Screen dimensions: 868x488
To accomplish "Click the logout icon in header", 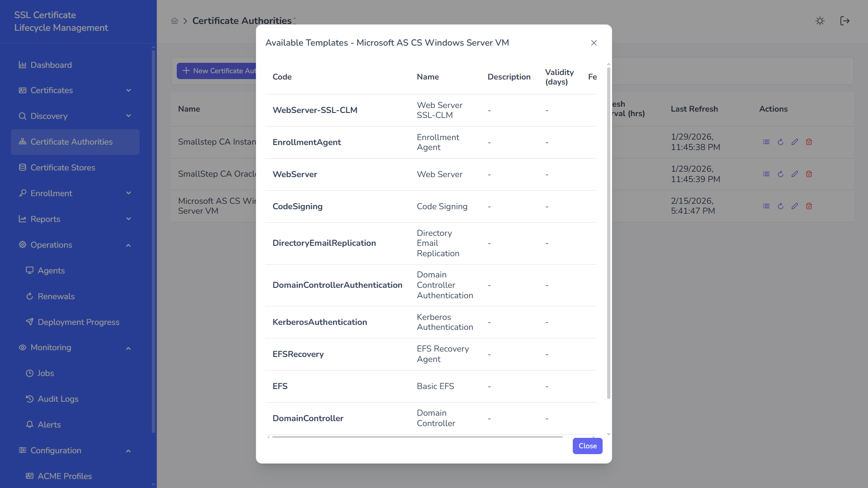I will click(x=844, y=21).
